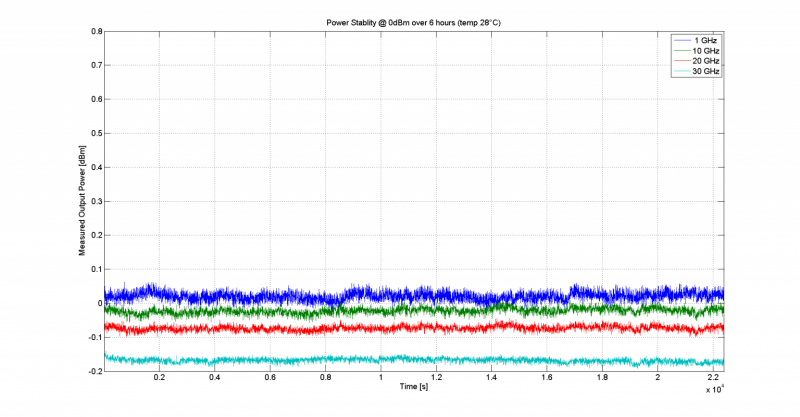Select the '1 GHz' legend label
Image resolution: width=800 pixels, height=417 pixels.
click(x=705, y=39)
